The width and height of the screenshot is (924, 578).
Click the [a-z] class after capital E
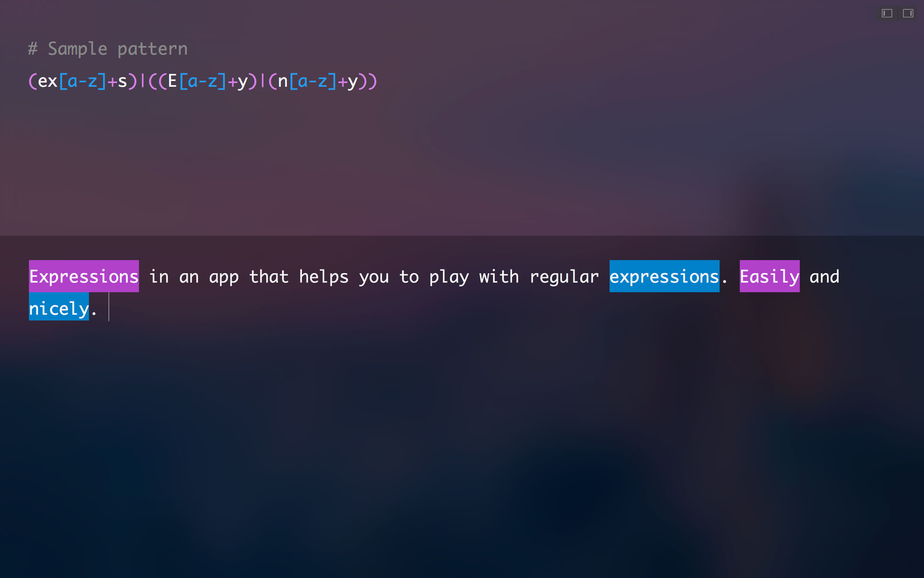point(203,81)
